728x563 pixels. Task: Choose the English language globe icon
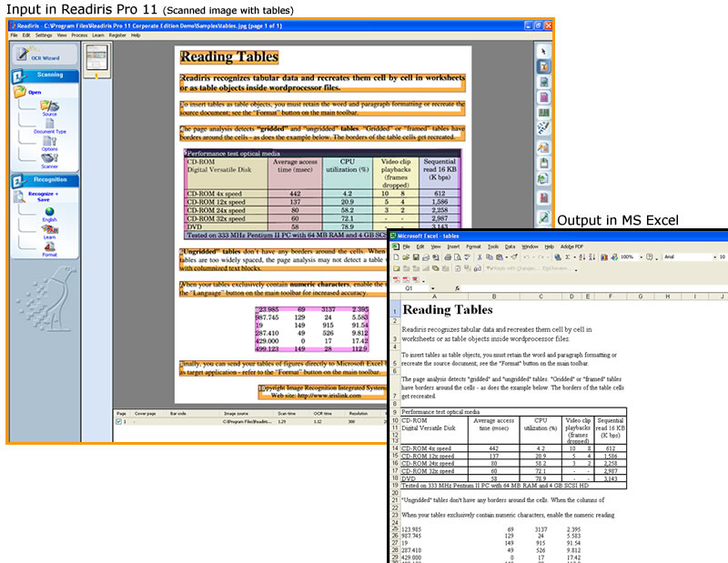tap(49, 214)
